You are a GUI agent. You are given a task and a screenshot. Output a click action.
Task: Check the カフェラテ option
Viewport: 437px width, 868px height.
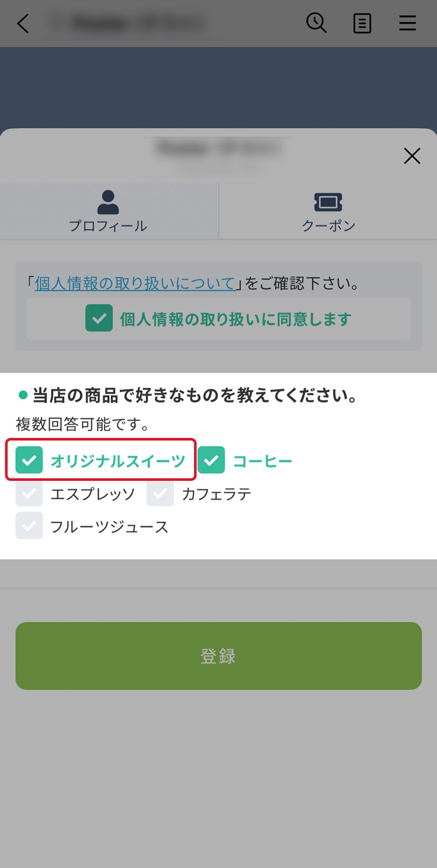tap(160, 494)
